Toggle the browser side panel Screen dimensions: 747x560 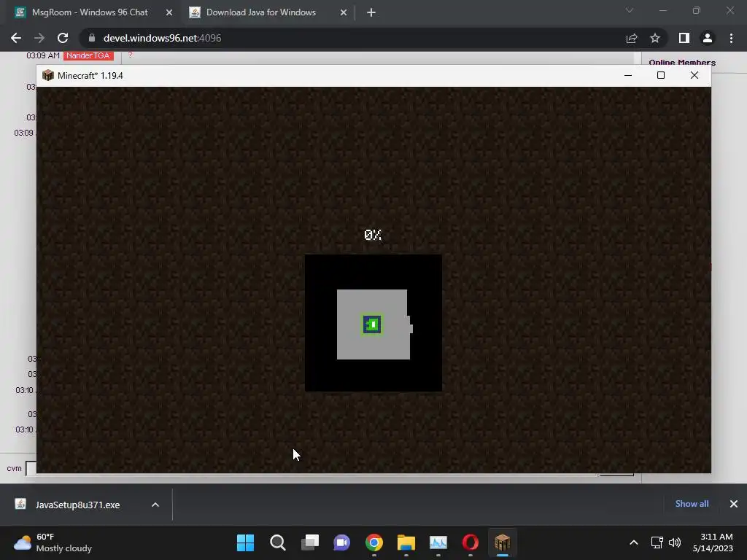click(684, 38)
